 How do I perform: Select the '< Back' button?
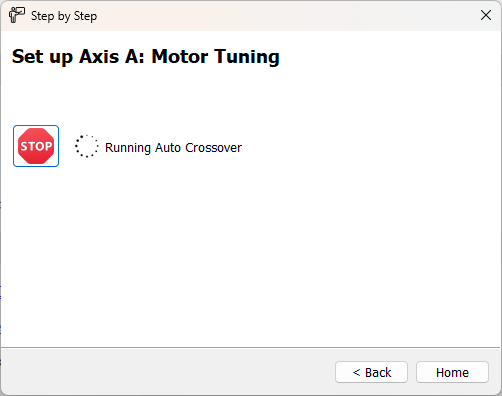pyautogui.click(x=371, y=372)
